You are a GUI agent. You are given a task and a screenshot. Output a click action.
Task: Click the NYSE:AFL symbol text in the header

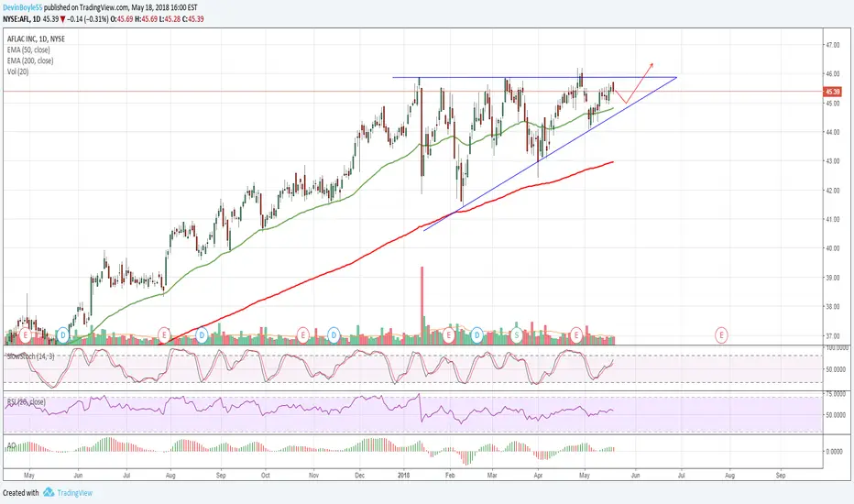click(x=16, y=19)
